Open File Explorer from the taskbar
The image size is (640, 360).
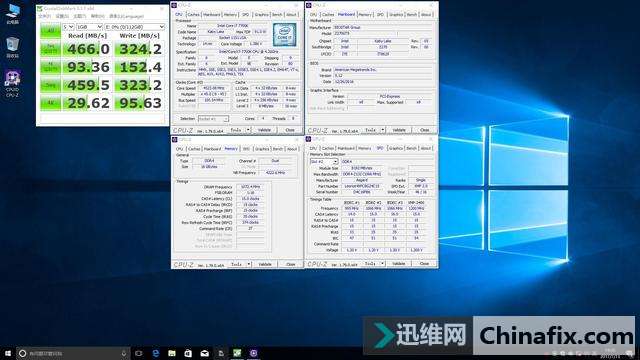coord(172,353)
